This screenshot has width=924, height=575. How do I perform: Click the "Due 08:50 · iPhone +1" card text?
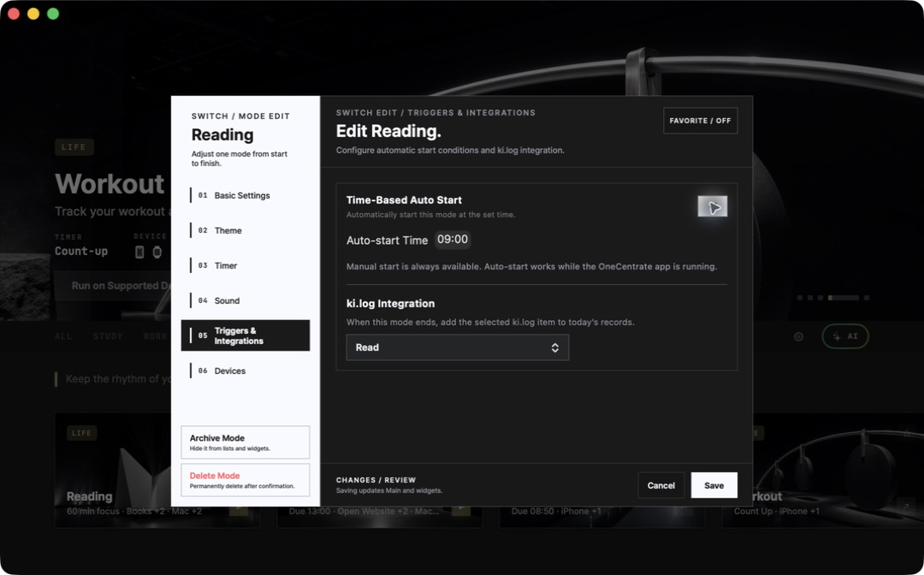(556, 512)
